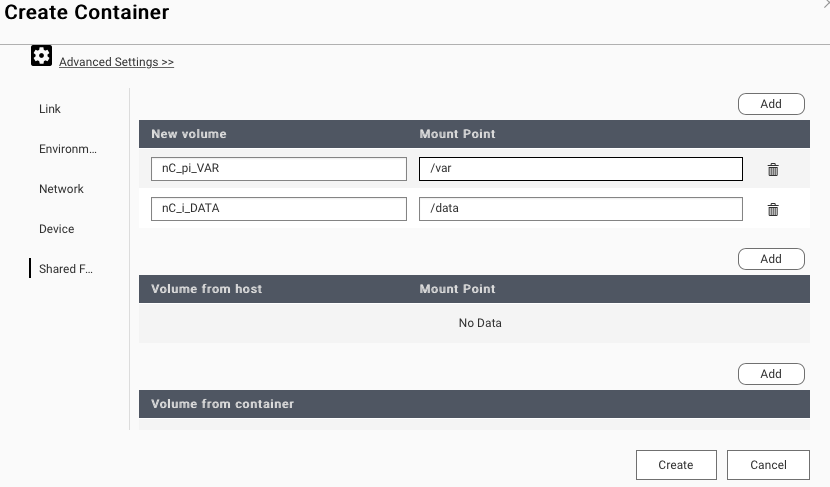Delete the nC_pi_VAR volume row
This screenshot has height=487, width=830.
pyautogui.click(x=773, y=170)
